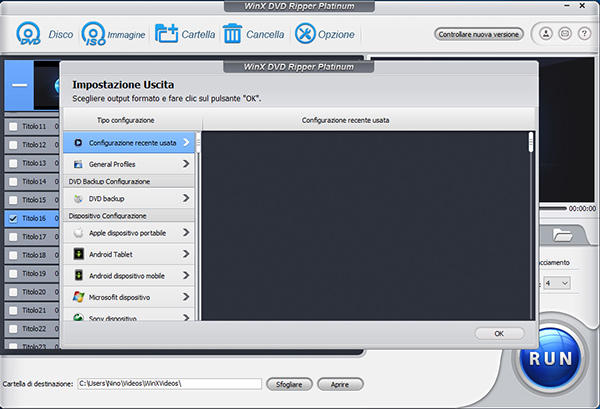Image resolution: width=600 pixels, height=409 pixels.
Task: Select Microsoft dispositivo category
Action: [129, 297]
